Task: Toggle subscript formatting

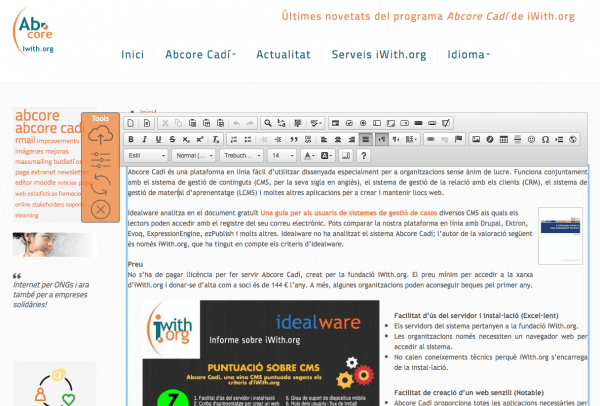Action: coord(186,140)
